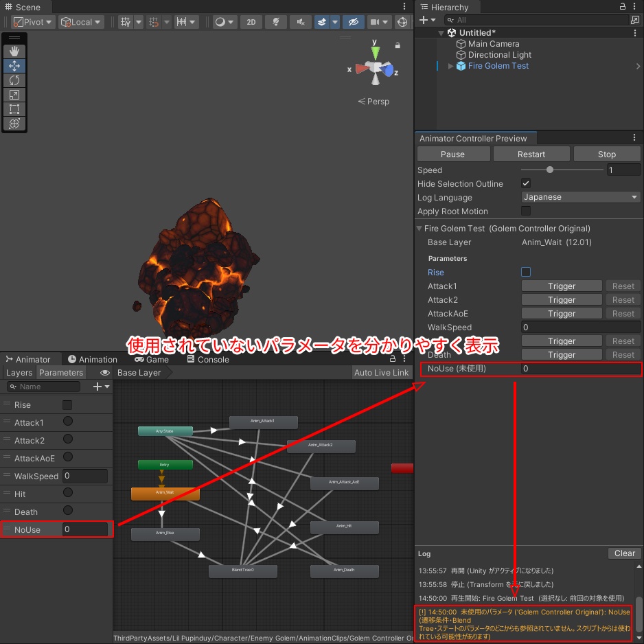
Task: Toggle Auto Live Link button
Action: [x=382, y=373]
